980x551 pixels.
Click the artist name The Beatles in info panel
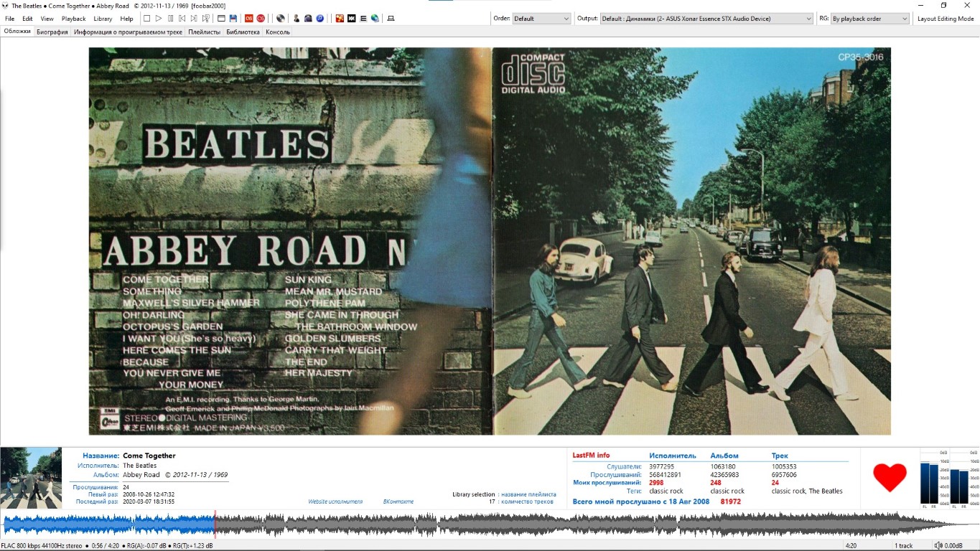click(x=139, y=466)
